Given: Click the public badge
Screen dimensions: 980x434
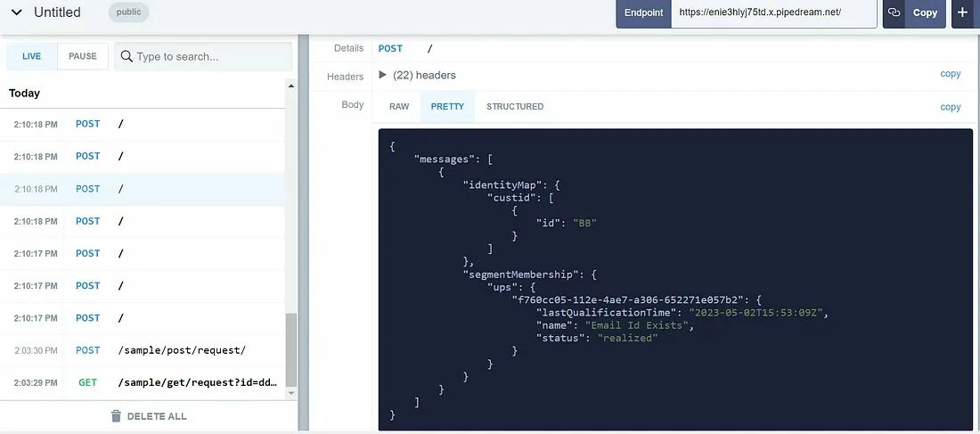Looking at the screenshot, I should (129, 12).
